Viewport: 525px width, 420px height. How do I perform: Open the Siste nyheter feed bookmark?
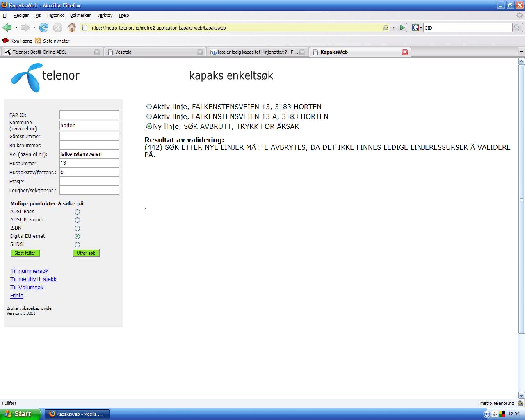(52, 41)
